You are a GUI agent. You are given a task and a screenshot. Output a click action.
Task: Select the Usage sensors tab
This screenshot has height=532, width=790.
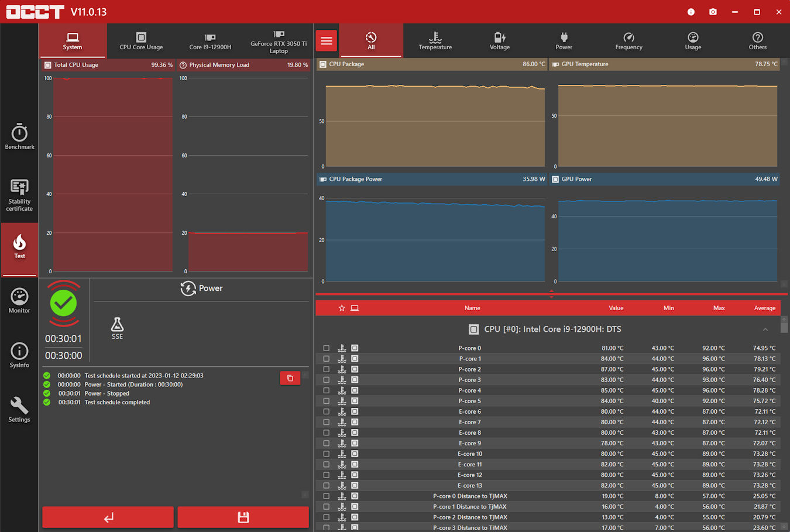[x=693, y=41]
